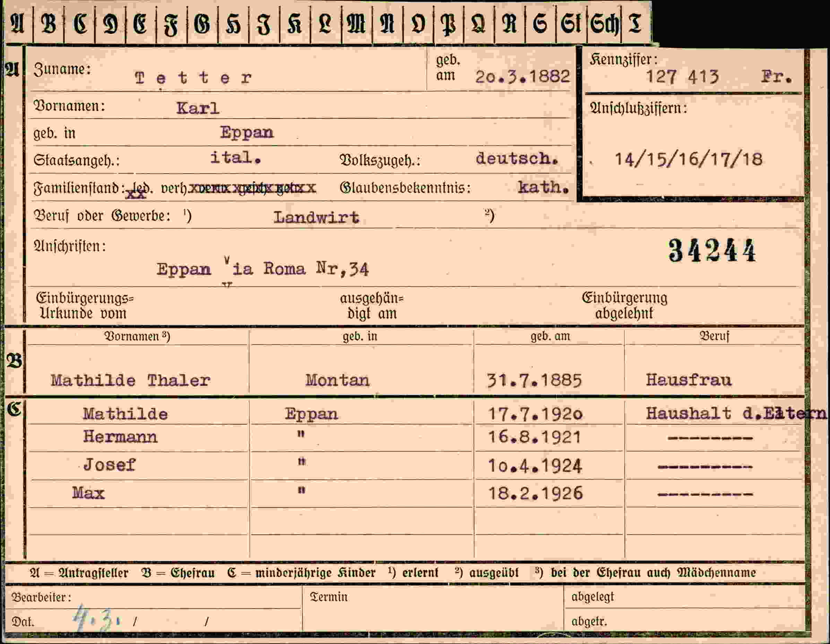830x644 pixels.
Task: Select the child name "Hermann"
Action: pyautogui.click(x=120, y=437)
